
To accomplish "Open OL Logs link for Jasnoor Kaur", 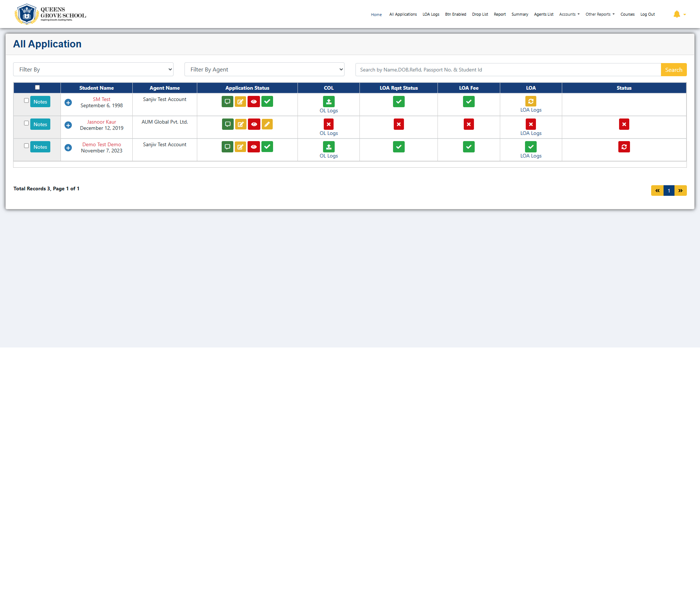I will click(x=328, y=133).
